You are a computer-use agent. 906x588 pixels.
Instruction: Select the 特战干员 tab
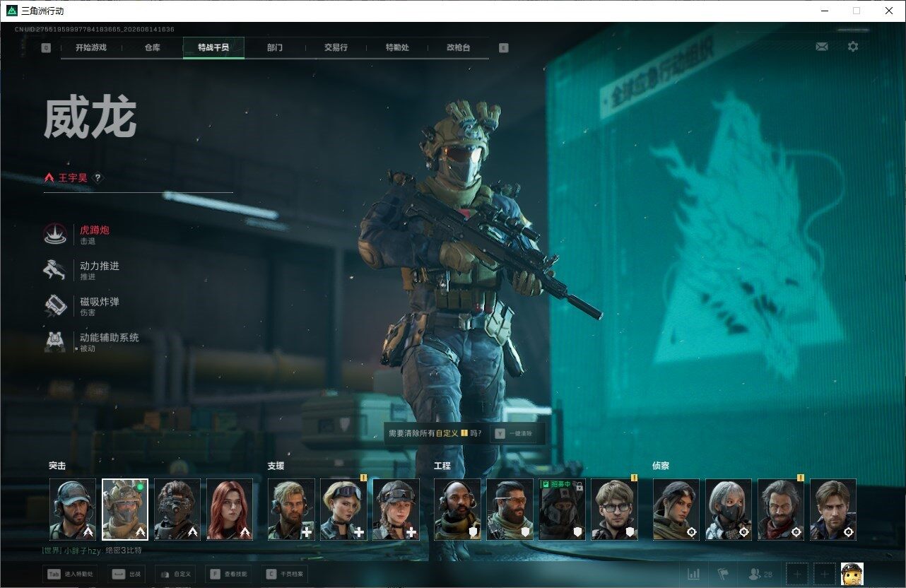[213, 47]
